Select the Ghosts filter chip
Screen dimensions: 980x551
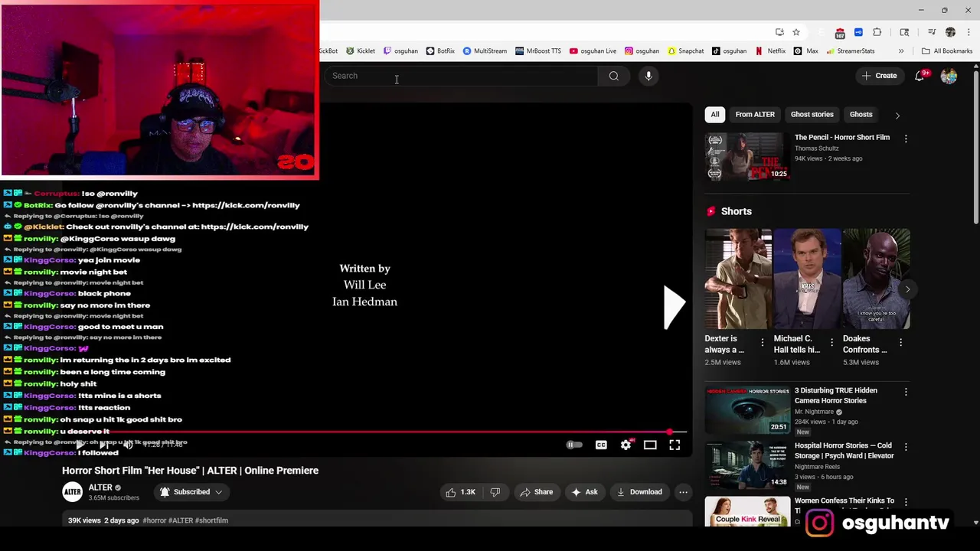[861, 115]
